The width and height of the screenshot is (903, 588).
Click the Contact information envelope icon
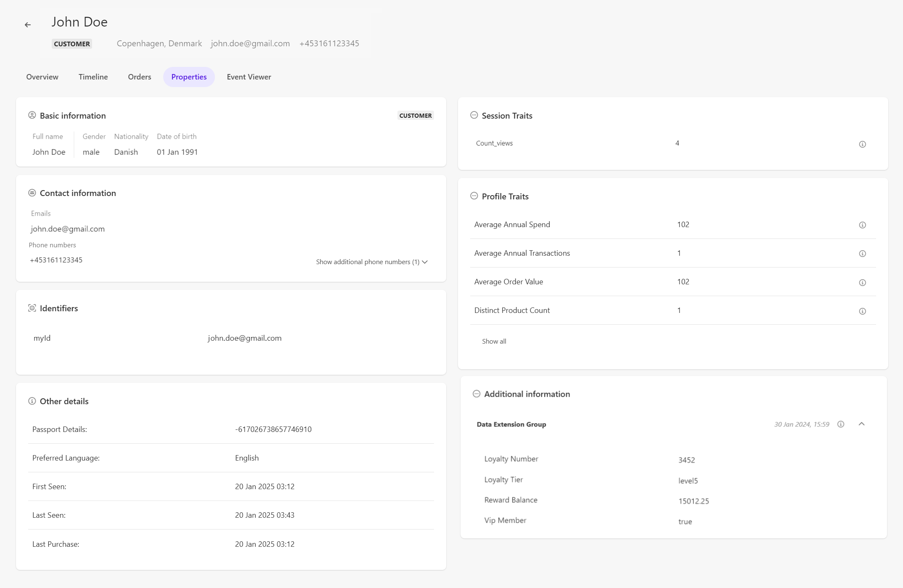coord(32,193)
